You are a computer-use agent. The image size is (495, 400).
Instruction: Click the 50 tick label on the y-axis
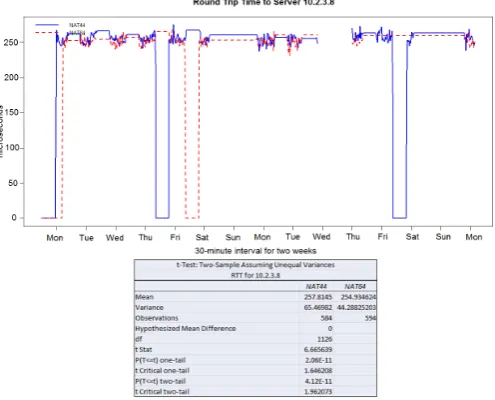pyautogui.click(x=13, y=183)
